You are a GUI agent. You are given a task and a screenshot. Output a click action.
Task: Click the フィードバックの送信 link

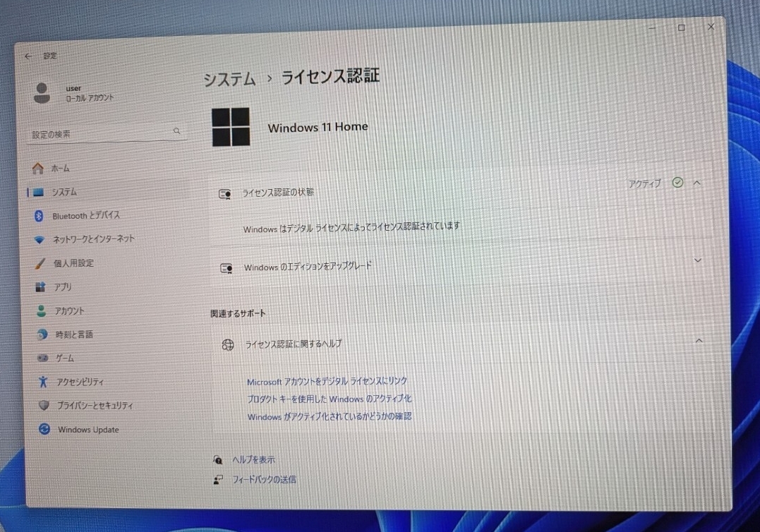pyautogui.click(x=264, y=480)
